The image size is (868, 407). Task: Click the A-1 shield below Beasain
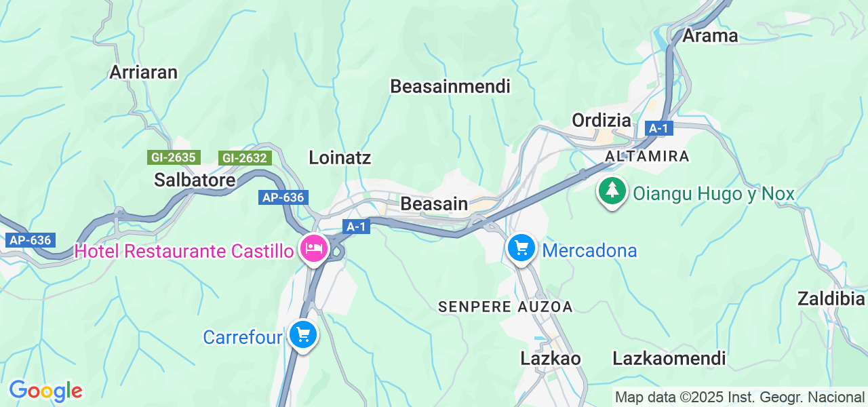[357, 227]
